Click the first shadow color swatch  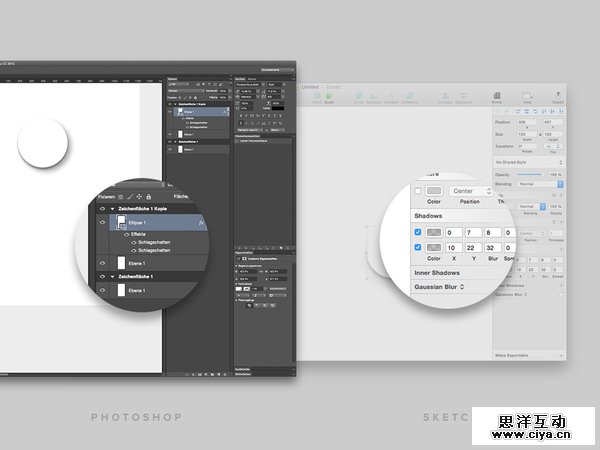point(436,232)
